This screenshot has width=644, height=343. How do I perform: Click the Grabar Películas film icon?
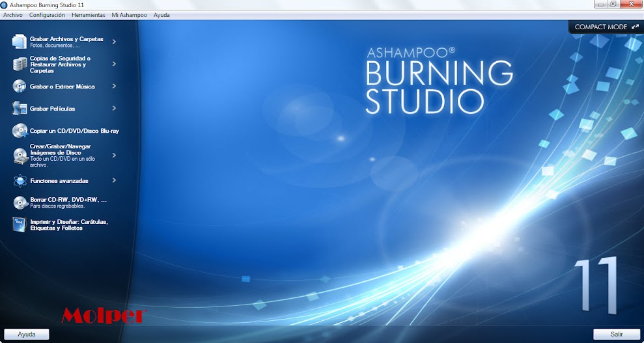[20, 108]
